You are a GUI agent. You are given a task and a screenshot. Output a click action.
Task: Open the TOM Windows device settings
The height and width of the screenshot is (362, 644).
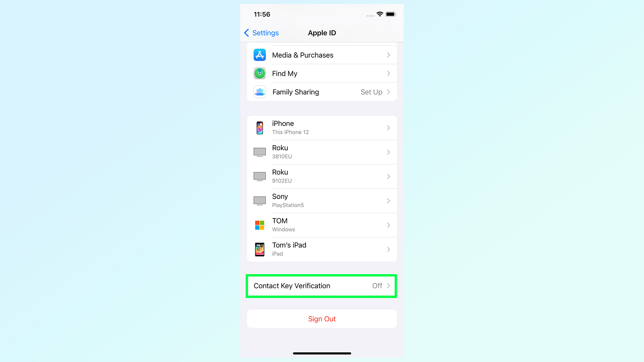click(x=322, y=225)
